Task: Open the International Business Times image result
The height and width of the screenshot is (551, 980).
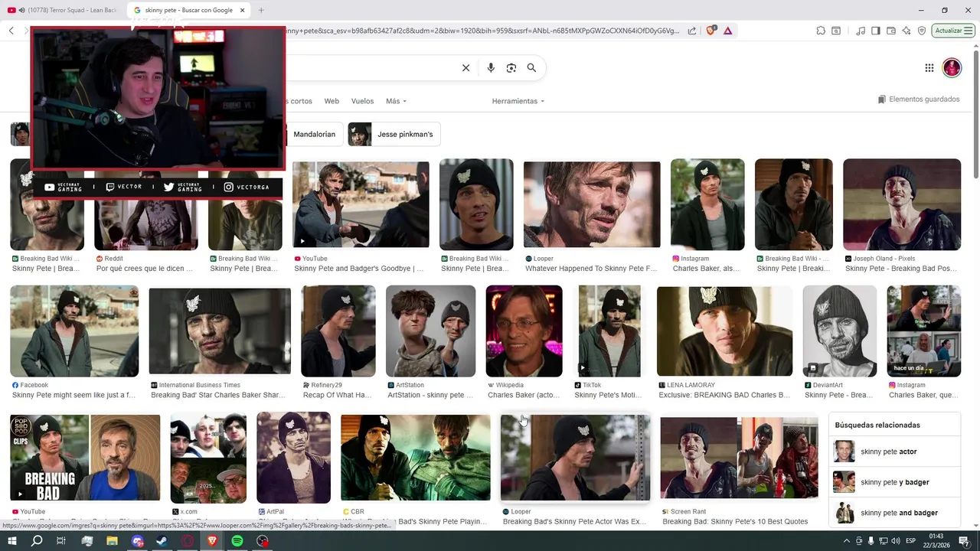Action: coord(220,331)
